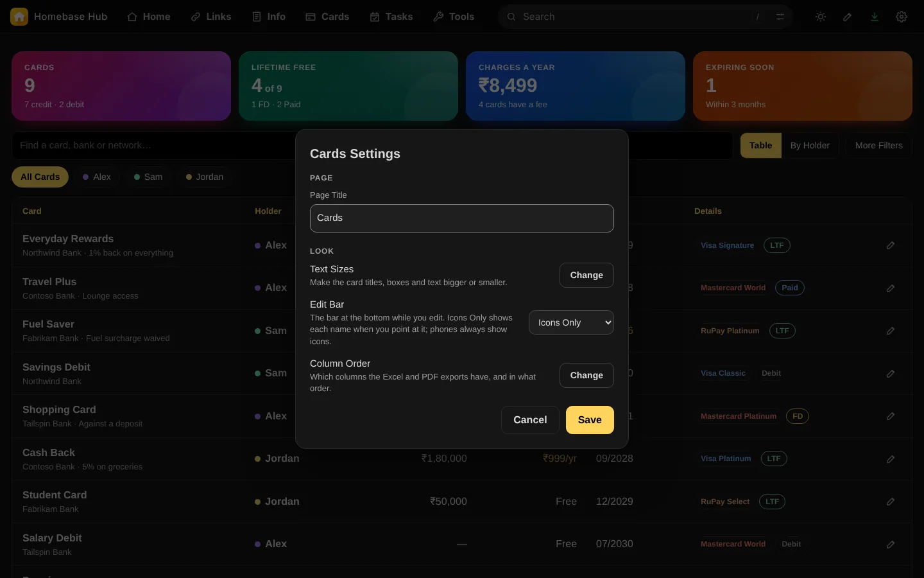
Task: Edit the Everyday Rewards card row
Action: 891,245
